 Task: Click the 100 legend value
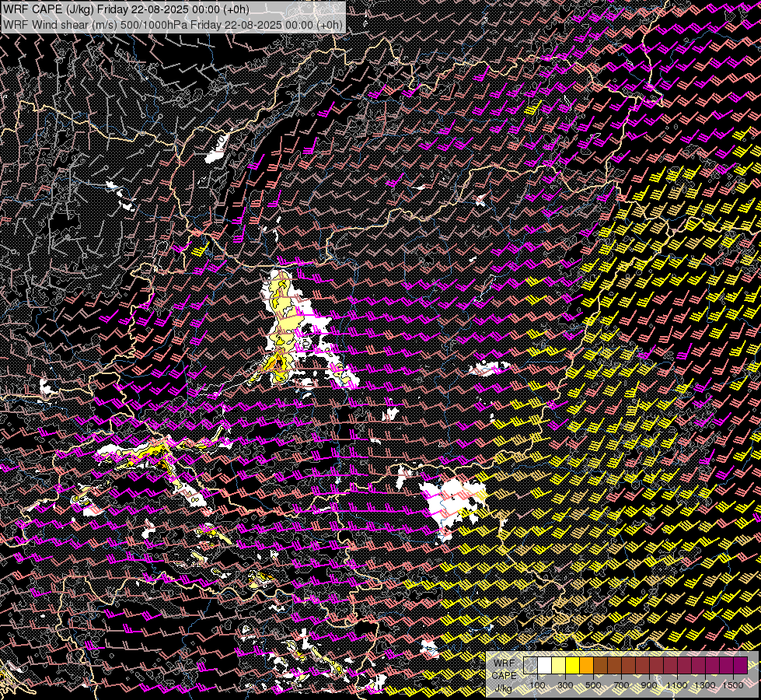537,685
